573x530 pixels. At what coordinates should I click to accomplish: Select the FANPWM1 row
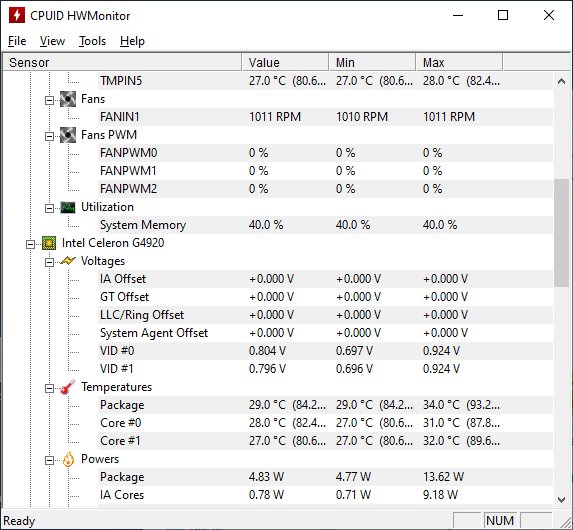point(325,171)
